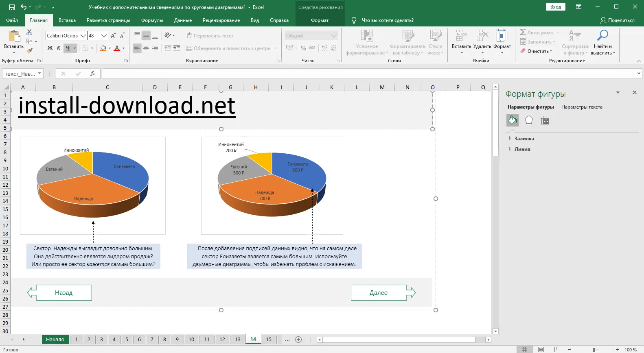Click inside the formula bar field
644x353 pixels.
pos(366,74)
